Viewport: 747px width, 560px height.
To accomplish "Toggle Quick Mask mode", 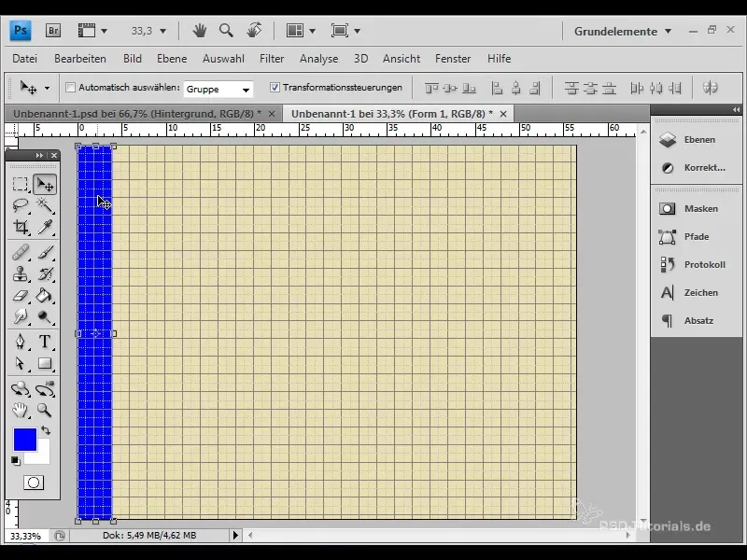I will (34, 483).
